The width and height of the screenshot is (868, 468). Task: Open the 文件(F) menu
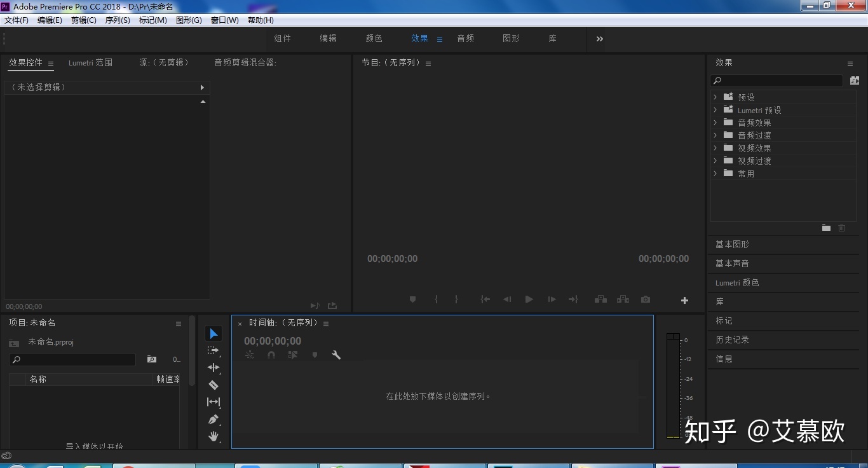17,20
